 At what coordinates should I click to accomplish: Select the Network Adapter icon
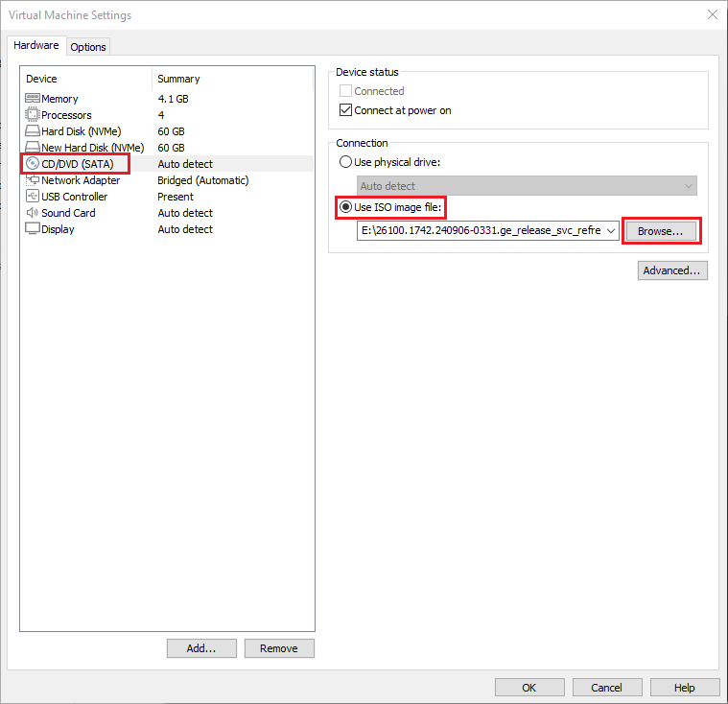[x=32, y=180]
